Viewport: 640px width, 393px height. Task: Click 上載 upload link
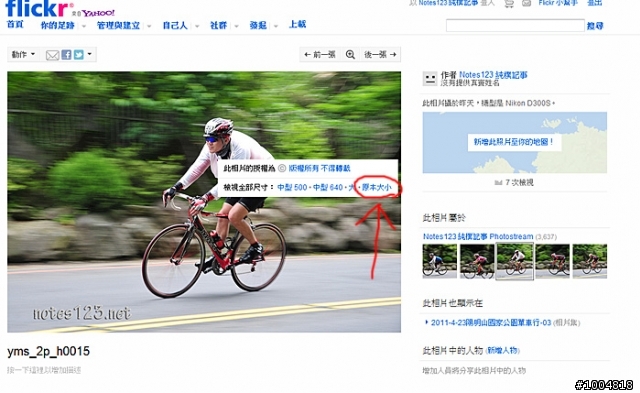297,24
